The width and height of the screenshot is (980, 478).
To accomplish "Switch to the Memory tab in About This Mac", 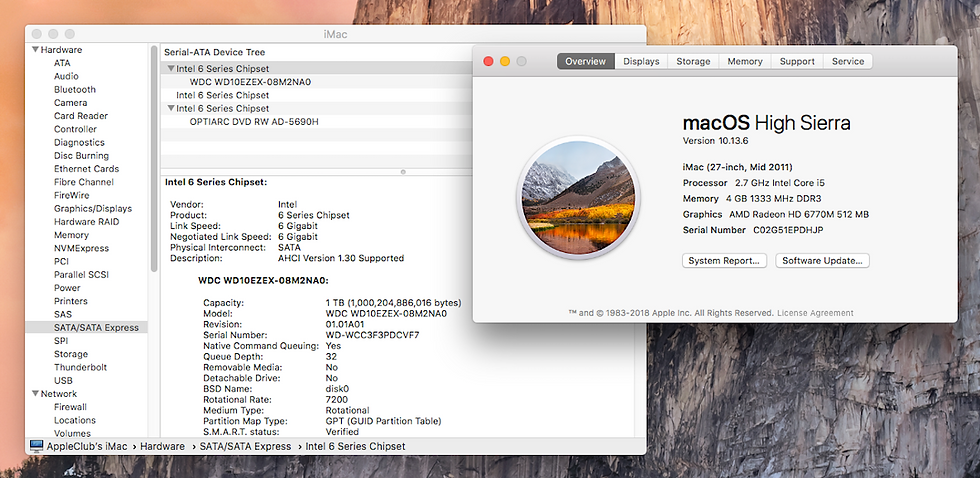I will click(744, 61).
